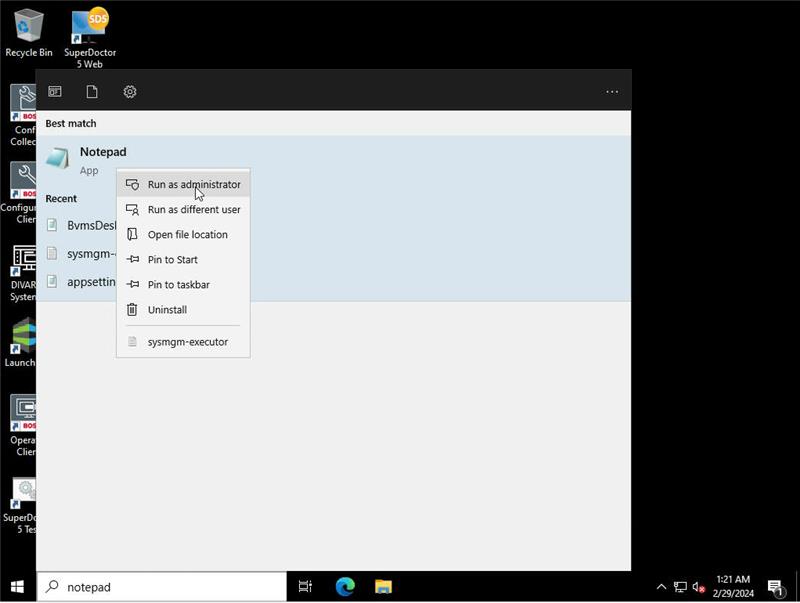Viewport: 800px width, 603px height.
Task: Open the Apps filter icon in search header
Action: point(55,92)
